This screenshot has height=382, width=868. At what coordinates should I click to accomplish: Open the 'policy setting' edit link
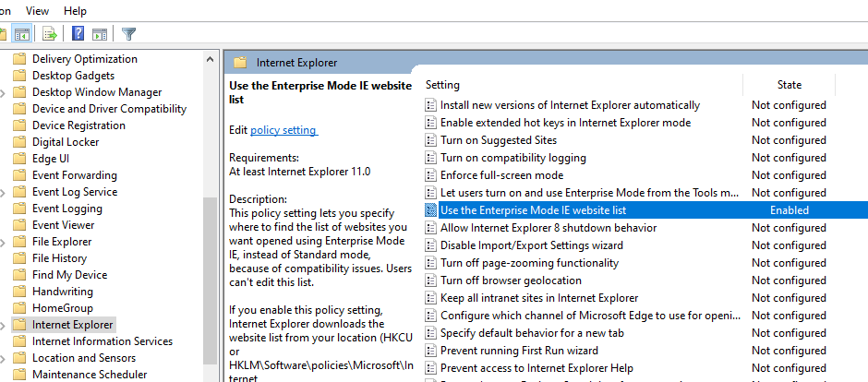(284, 130)
